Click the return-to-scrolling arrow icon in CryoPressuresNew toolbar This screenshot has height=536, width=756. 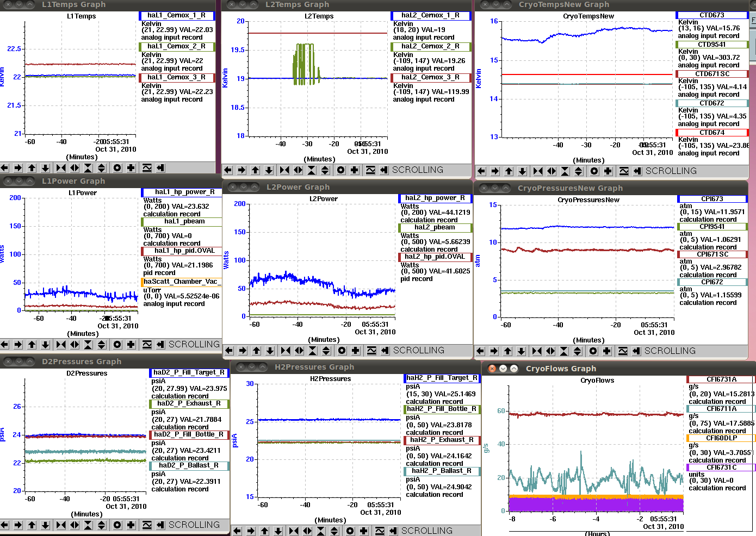click(636, 351)
